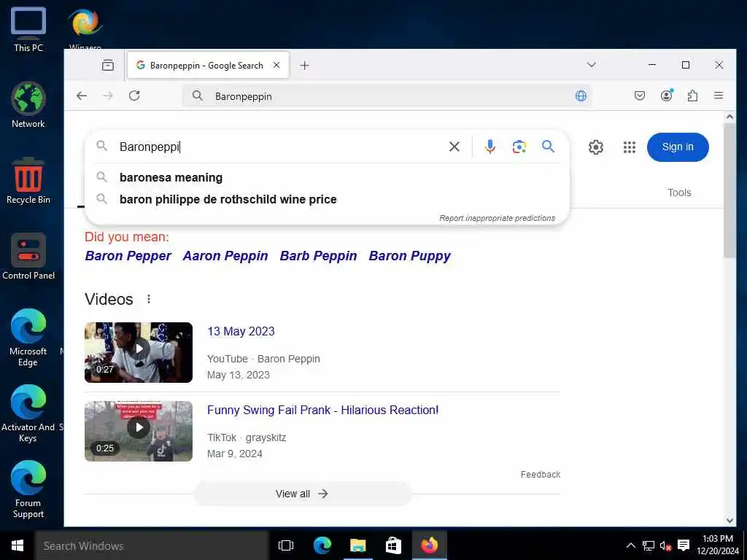Open the Action Center notifications icon

click(684, 545)
